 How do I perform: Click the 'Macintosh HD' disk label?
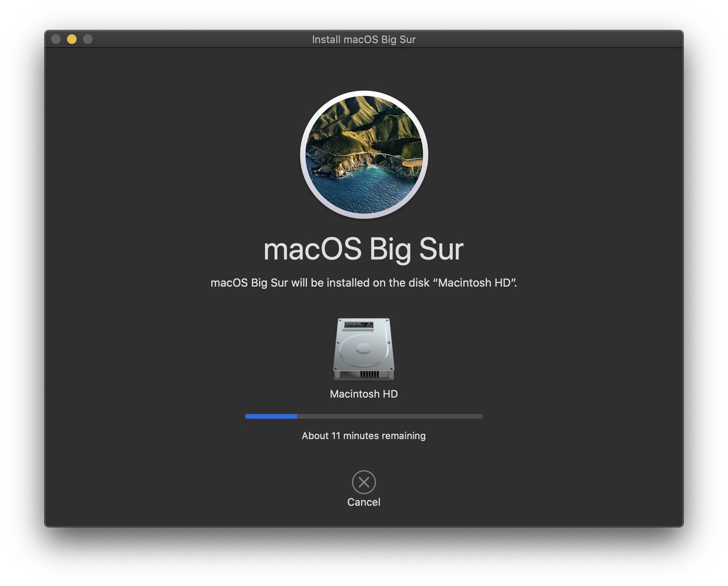coord(363,394)
